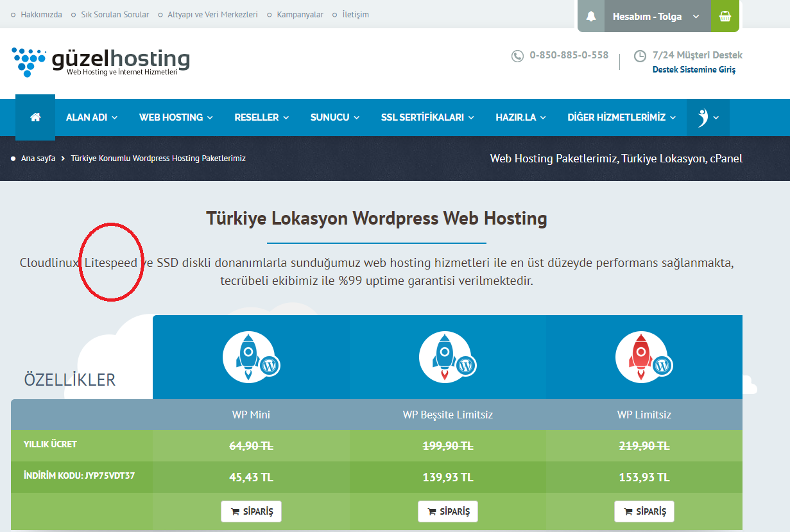Click the struck price 219,90 TL
790x532 pixels.
point(644,446)
